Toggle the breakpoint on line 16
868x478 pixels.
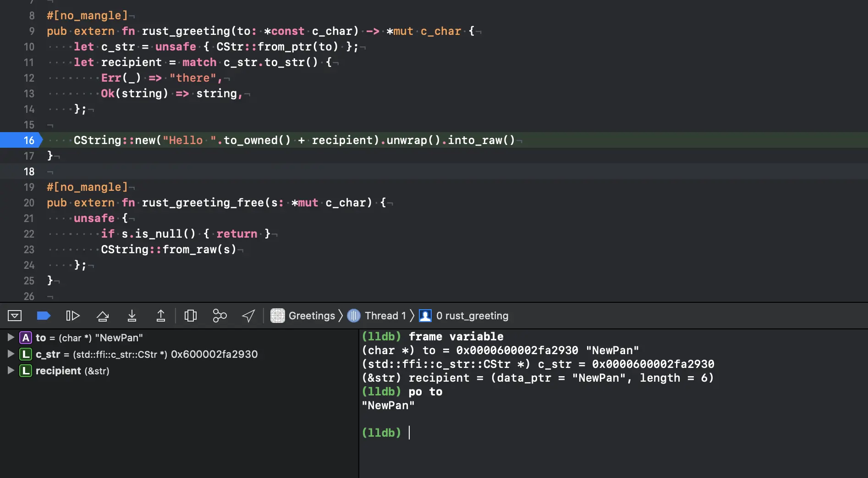(21, 140)
